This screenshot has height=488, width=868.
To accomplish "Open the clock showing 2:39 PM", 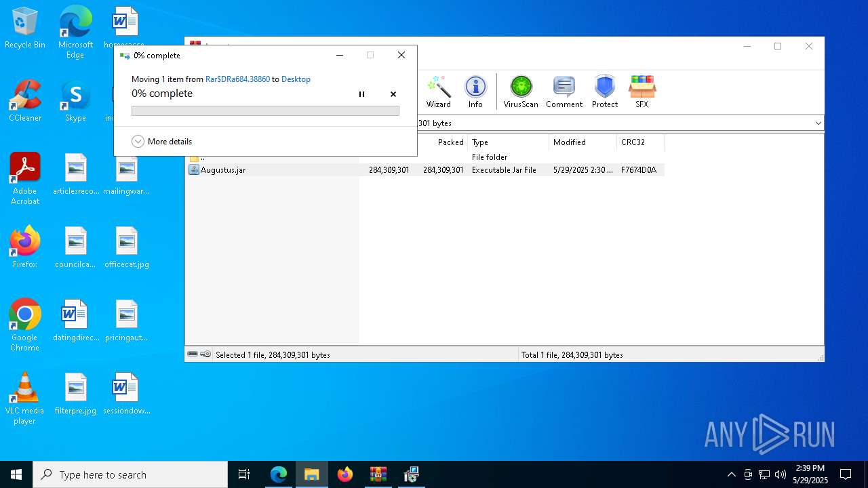I will tap(810, 474).
